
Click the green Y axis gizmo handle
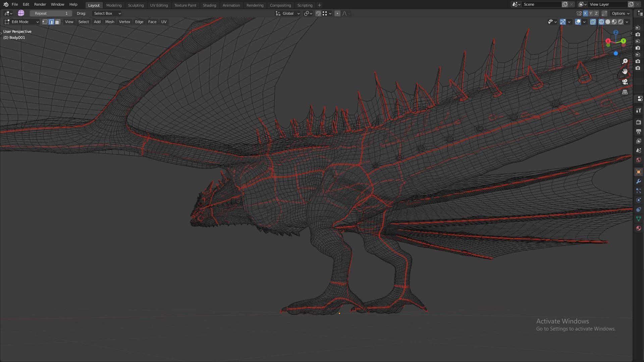click(623, 41)
